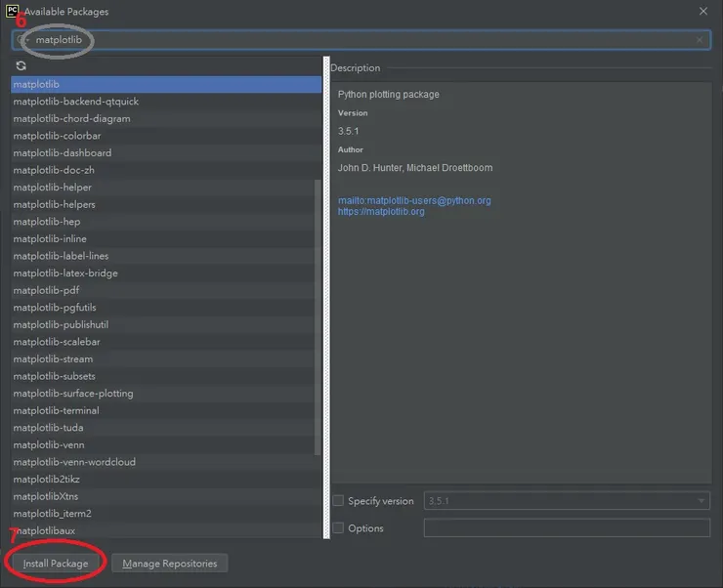Clear the search field with the X icon
Screen dimensions: 723x588
coord(699,40)
